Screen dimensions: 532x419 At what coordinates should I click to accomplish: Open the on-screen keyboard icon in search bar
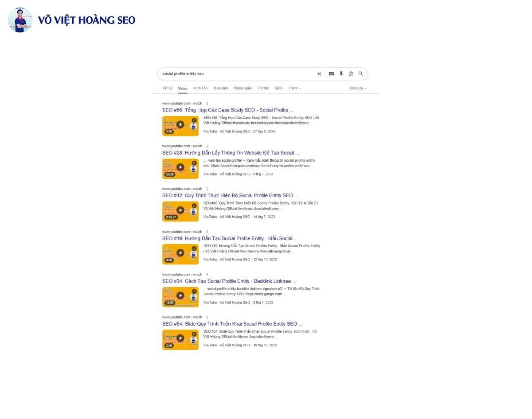click(x=331, y=74)
